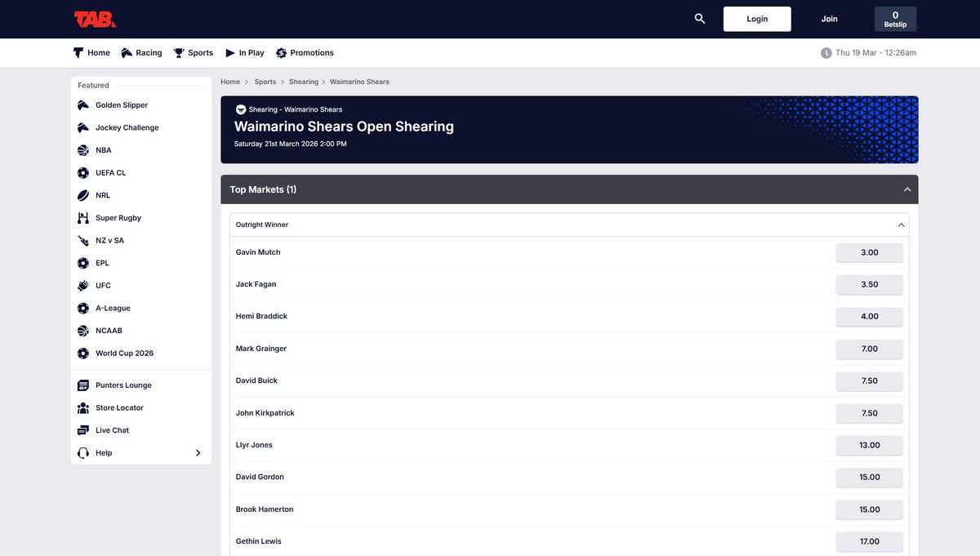Viewport: 980px width, 556px height.
Task: Click the Help headset icon
Action: coord(83,453)
